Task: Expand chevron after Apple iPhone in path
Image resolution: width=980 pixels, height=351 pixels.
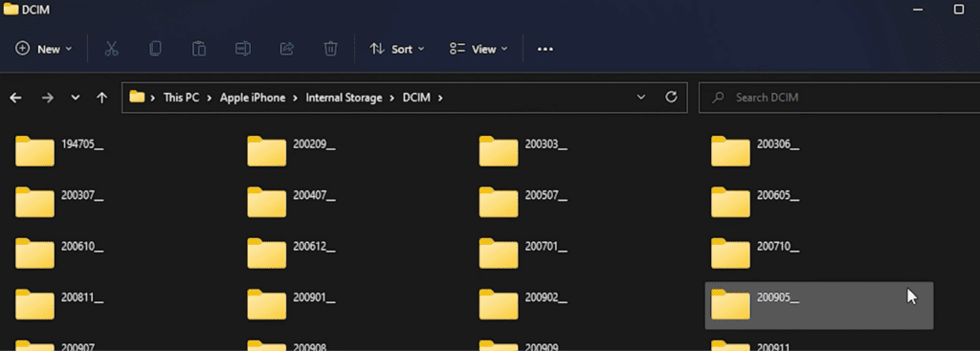Action: pos(296,98)
